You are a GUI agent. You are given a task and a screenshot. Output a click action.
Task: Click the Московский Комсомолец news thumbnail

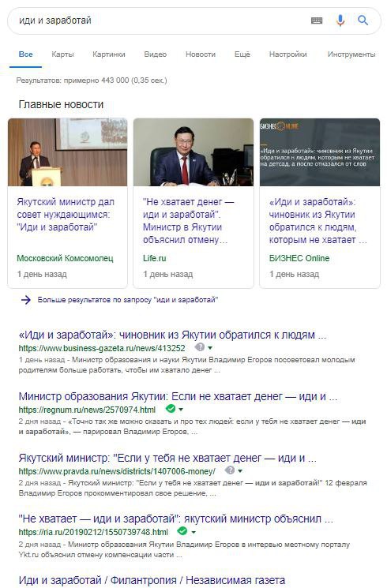pyautogui.click(x=68, y=152)
